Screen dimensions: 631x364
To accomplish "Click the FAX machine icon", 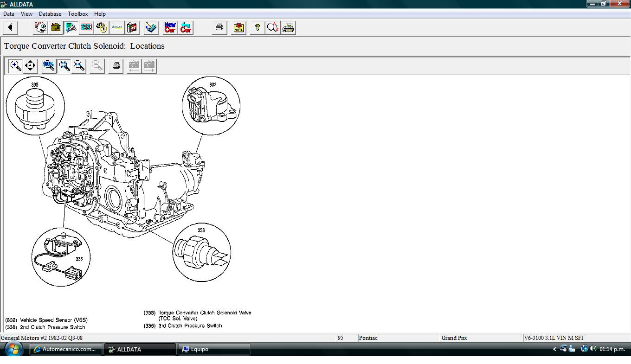I will (x=288, y=27).
